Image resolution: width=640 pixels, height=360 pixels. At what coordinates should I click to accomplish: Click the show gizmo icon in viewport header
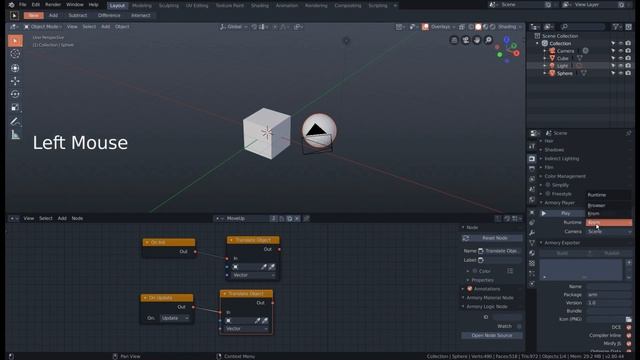(412, 27)
